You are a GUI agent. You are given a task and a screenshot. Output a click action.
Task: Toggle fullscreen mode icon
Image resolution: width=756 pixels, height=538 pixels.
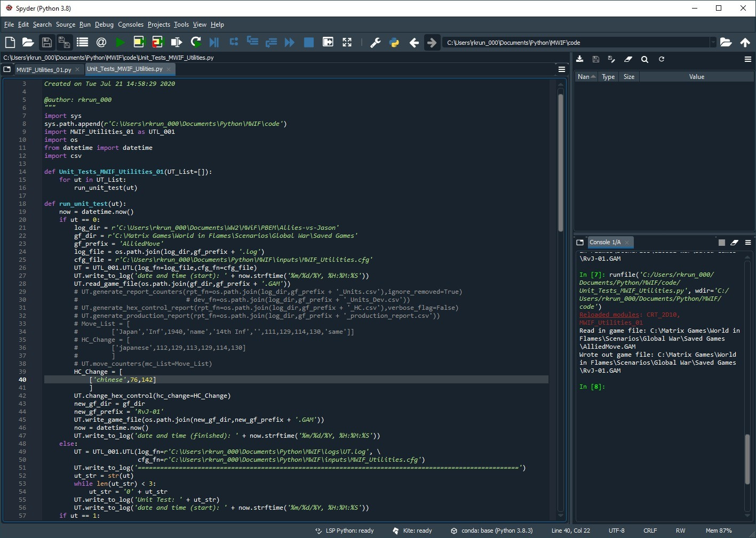coord(347,42)
